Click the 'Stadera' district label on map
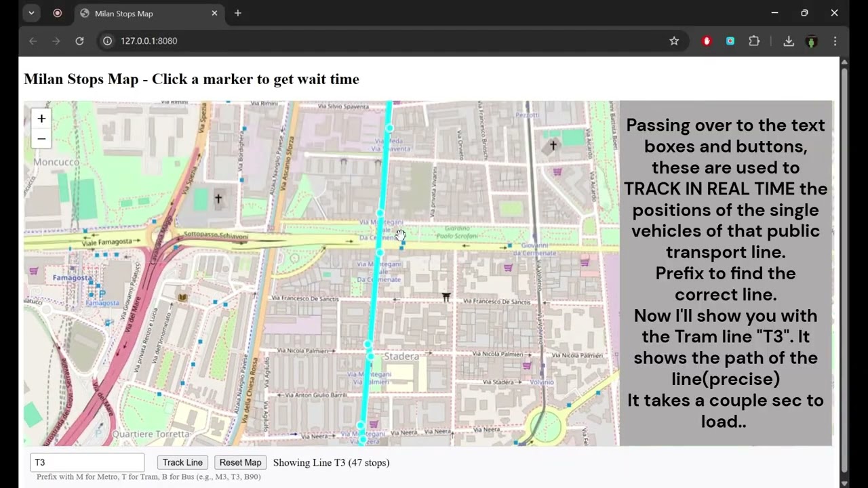 [402, 357]
